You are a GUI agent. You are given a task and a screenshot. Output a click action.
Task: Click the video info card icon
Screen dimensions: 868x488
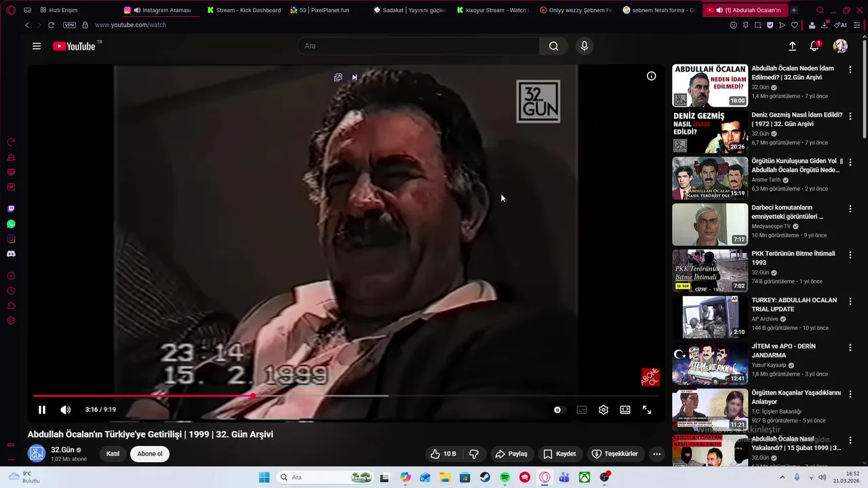point(651,76)
